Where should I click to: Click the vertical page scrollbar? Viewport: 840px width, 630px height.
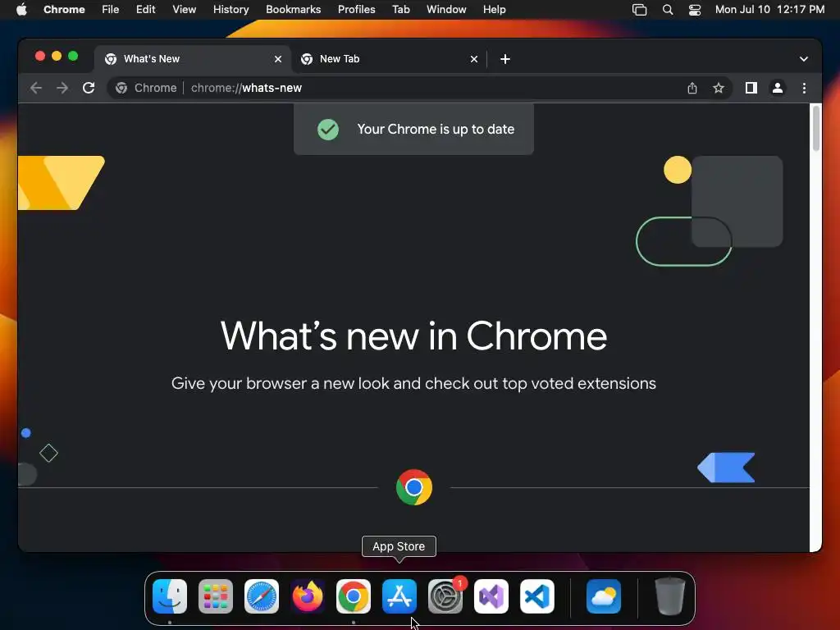click(x=816, y=129)
